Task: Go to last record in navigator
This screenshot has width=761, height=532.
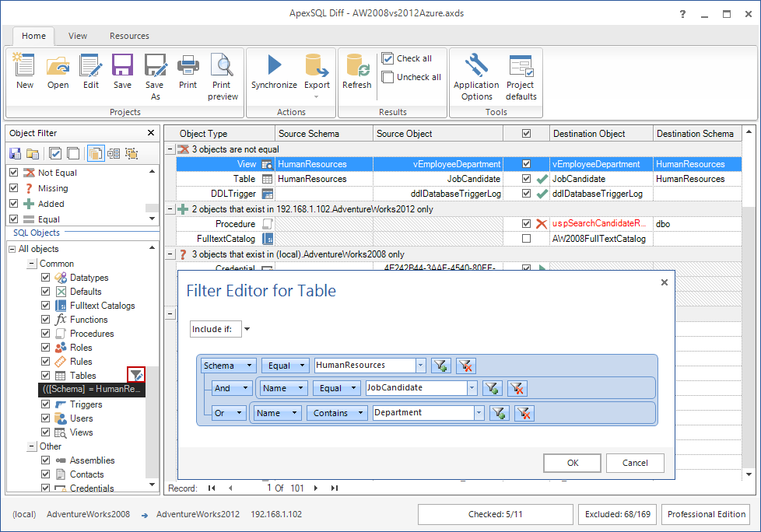Action: click(x=335, y=488)
